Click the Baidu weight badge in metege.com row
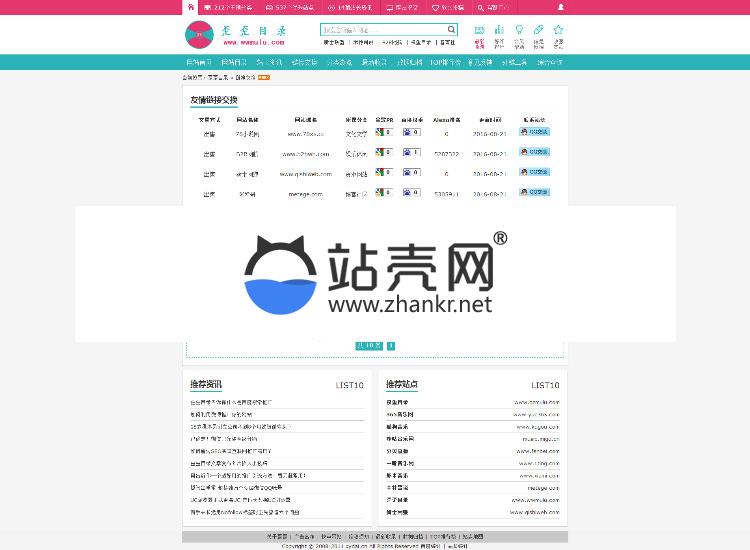This screenshot has width=750, height=550. [x=411, y=192]
